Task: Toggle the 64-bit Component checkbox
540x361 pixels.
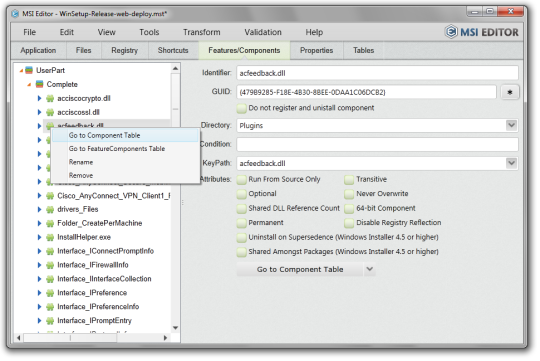Action: point(349,209)
